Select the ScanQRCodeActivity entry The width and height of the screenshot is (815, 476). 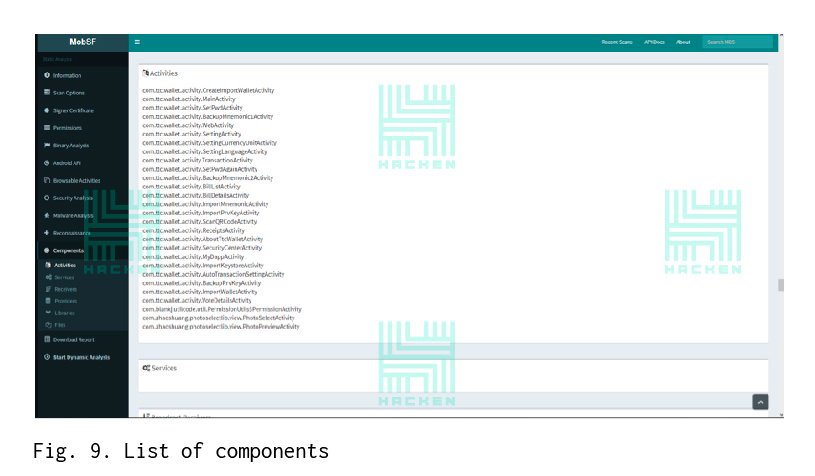tap(200, 222)
